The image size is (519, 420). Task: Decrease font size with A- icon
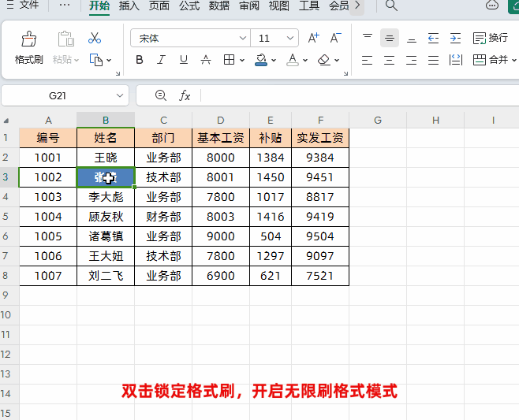(x=336, y=38)
